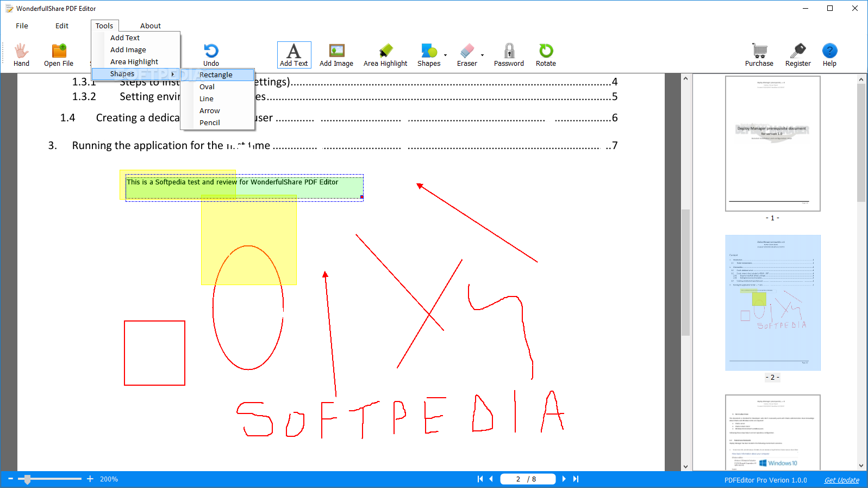Select page 3 thumbnail
Viewport: 868px width, 488px height.
click(772, 433)
